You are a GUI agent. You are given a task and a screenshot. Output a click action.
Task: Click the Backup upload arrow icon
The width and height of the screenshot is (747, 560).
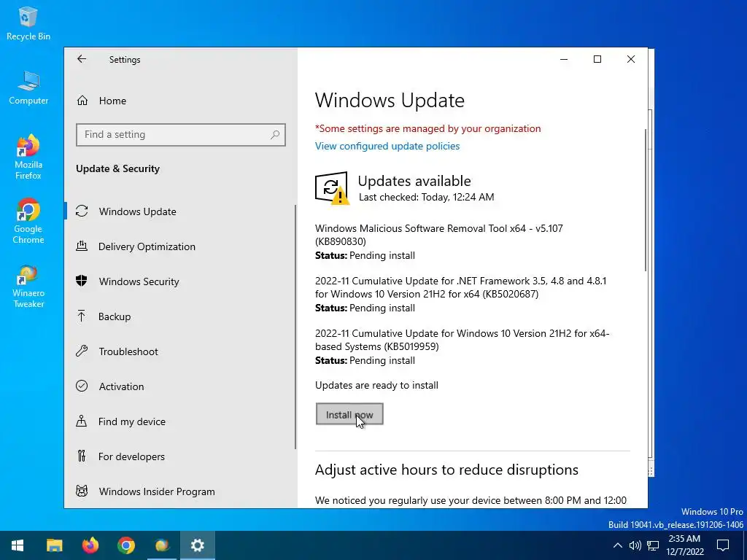click(82, 316)
